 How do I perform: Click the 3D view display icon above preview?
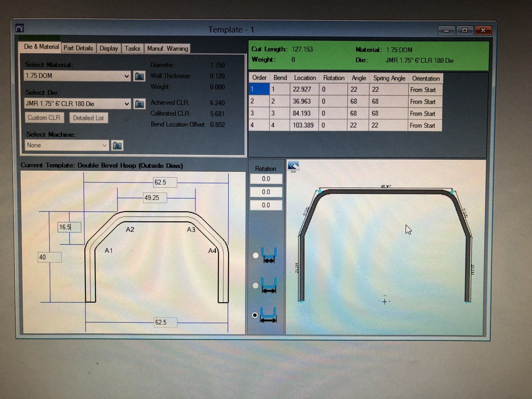[x=293, y=166]
